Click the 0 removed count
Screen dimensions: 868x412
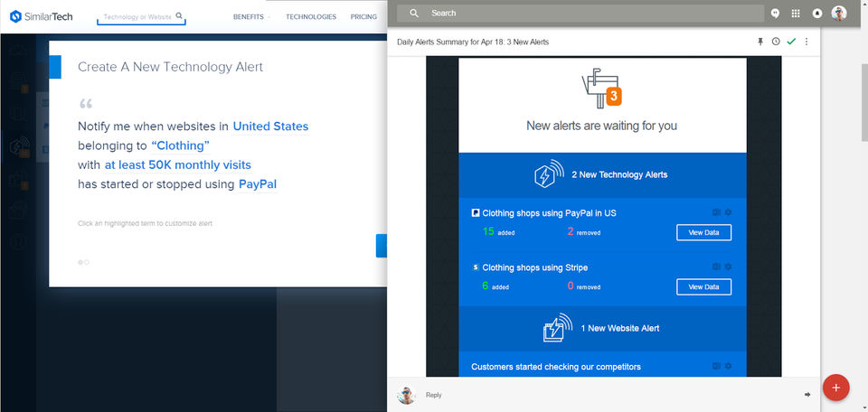tap(583, 286)
